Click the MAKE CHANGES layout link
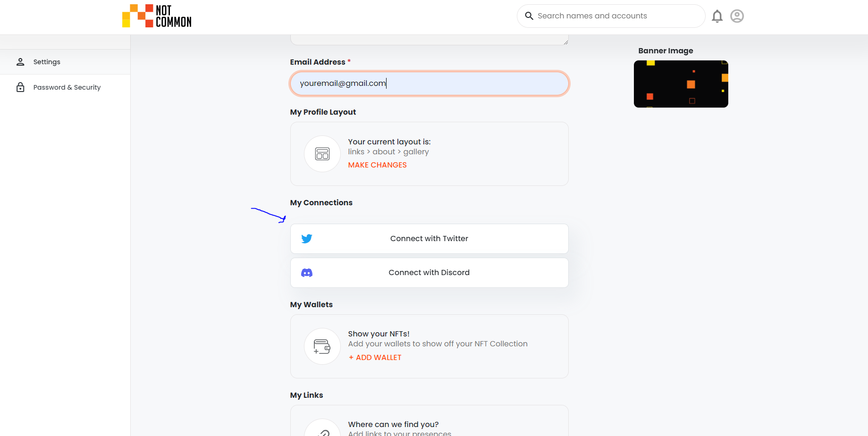The width and height of the screenshot is (868, 436). click(377, 165)
